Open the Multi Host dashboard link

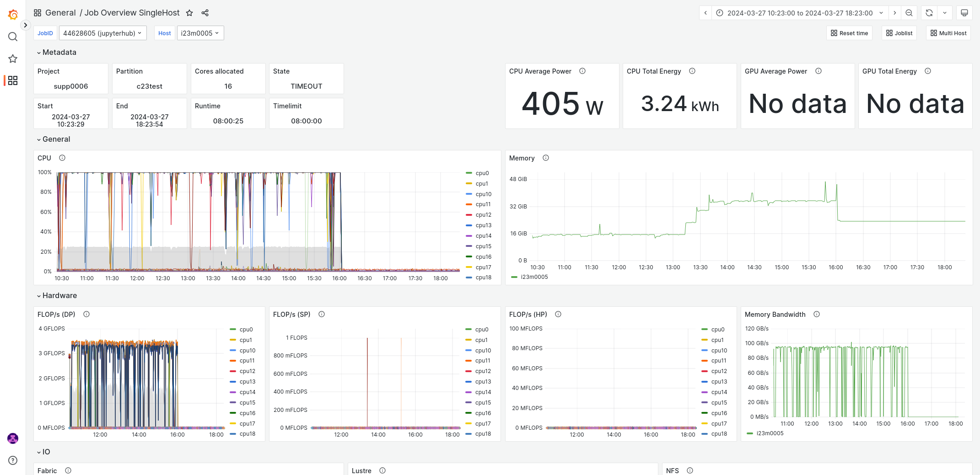948,33
